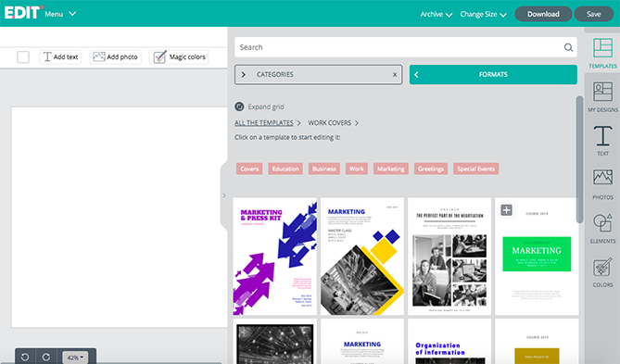Select the Text tool in sidebar
The width and height of the screenshot is (620, 364).
point(602,141)
